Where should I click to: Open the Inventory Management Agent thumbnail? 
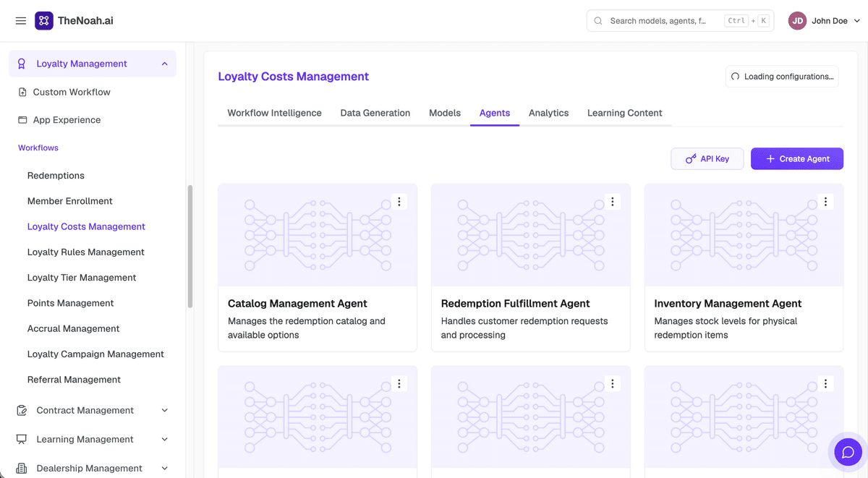coord(744,235)
